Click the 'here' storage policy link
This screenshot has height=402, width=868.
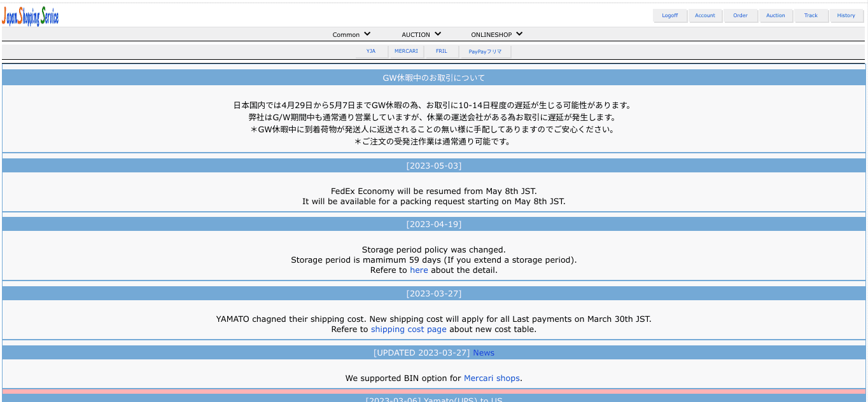(419, 270)
